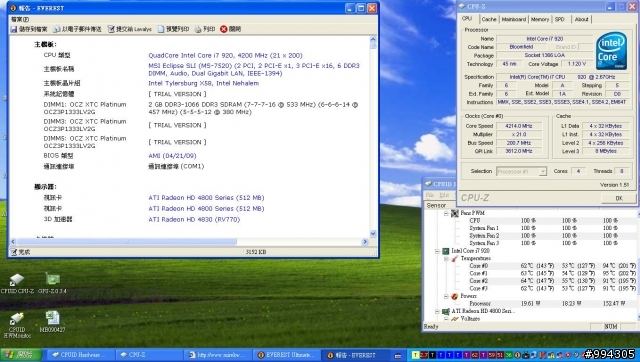The width and height of the screenshot is (640, 362).
Task: Click the ATI Radeon card icon in HWMonitor
Action: [446, 311]
